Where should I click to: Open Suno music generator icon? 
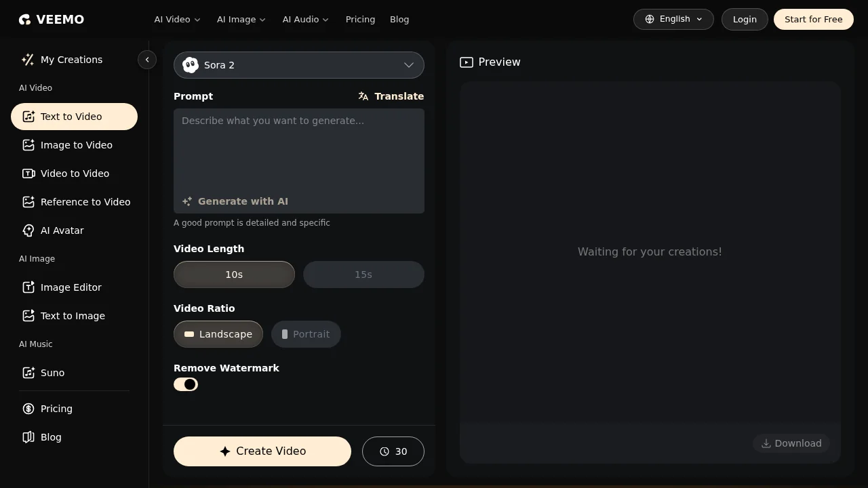point(28,373)
